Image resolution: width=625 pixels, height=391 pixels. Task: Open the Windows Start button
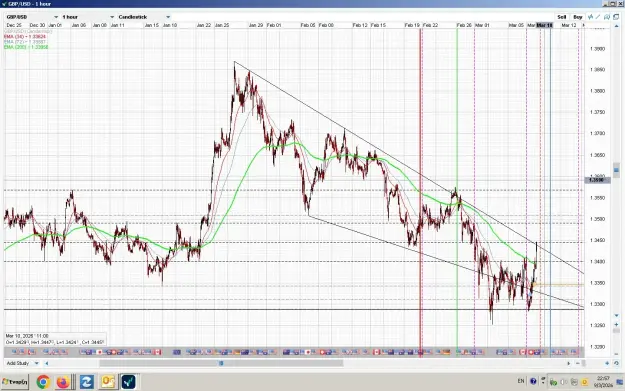(15, 382)
